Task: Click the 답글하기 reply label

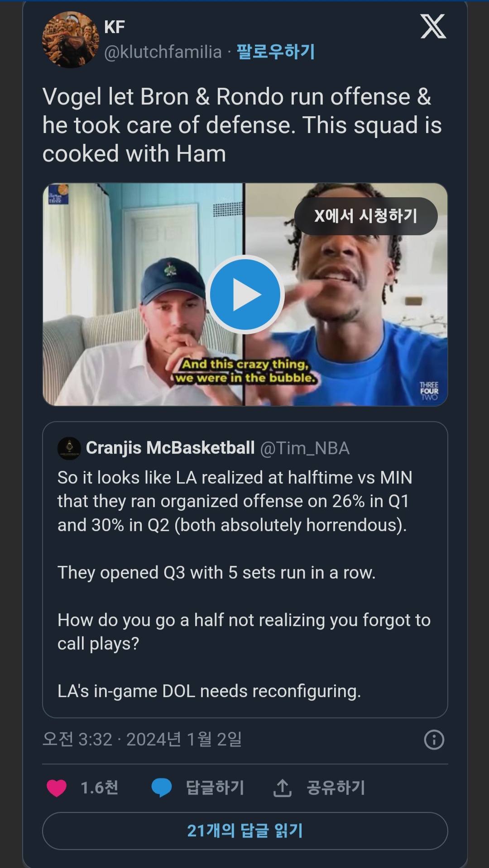Action: pyautogui.click(x=215, y=787)
